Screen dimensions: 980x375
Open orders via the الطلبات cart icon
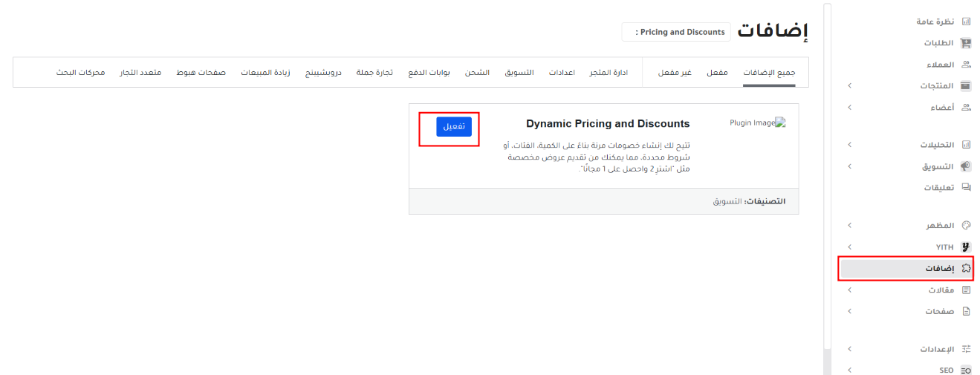coord(967,44)
